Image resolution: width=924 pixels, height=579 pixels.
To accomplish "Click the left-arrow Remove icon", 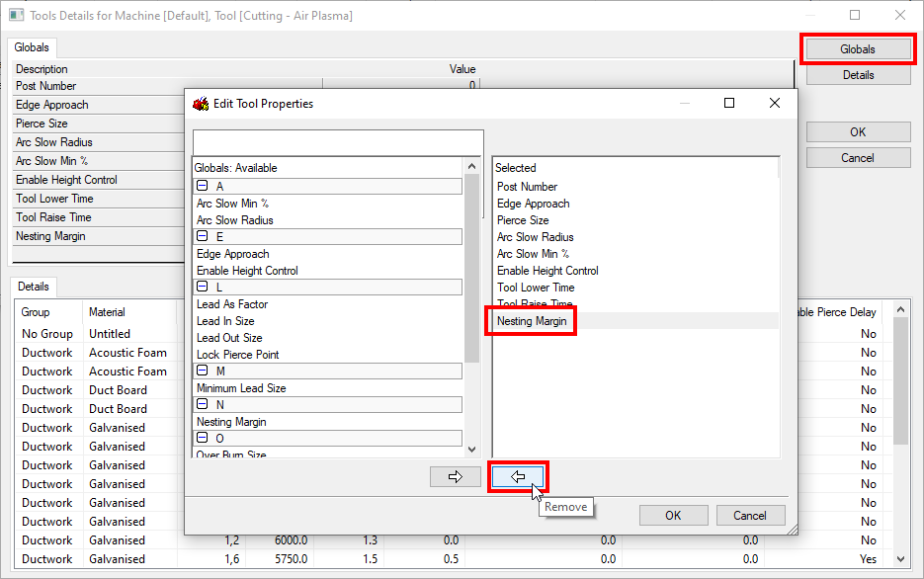I will (x=518, y=476).
